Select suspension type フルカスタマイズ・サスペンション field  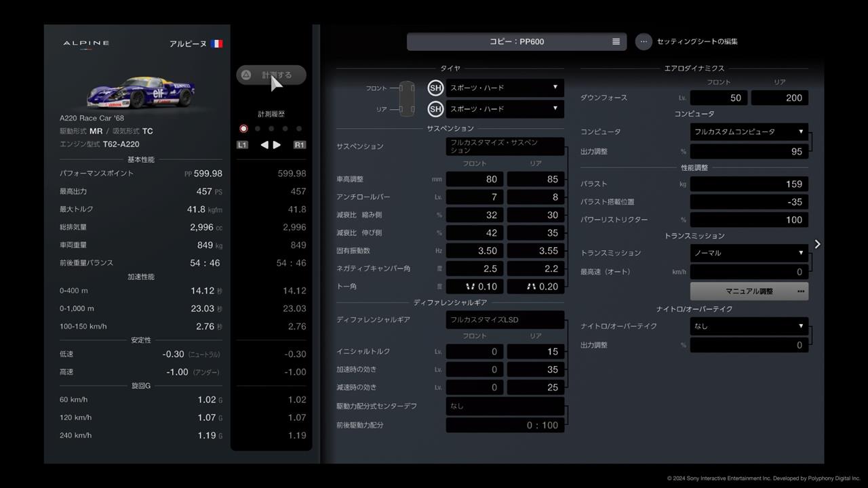point(505,146)
